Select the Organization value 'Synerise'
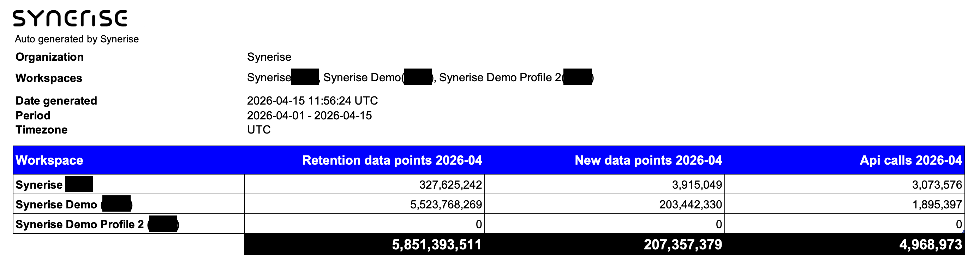The height and width of the screenshot is (260, 980). click(269, 57)
